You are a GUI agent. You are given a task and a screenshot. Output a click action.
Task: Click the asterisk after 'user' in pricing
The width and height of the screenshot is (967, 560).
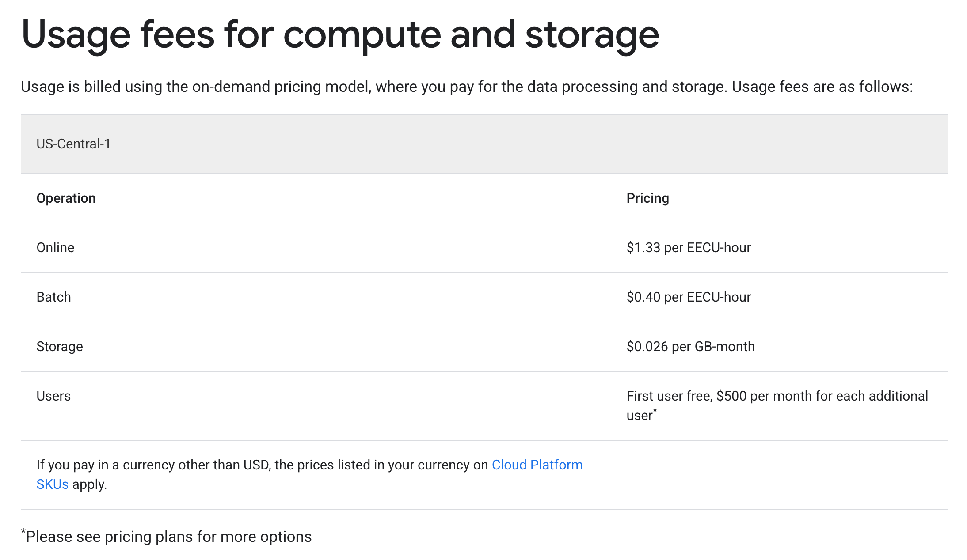tap(655, 410)
